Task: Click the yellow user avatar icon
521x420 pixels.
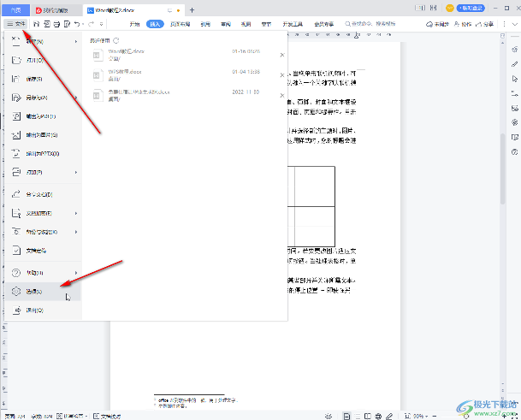Action: pos(449,9)
